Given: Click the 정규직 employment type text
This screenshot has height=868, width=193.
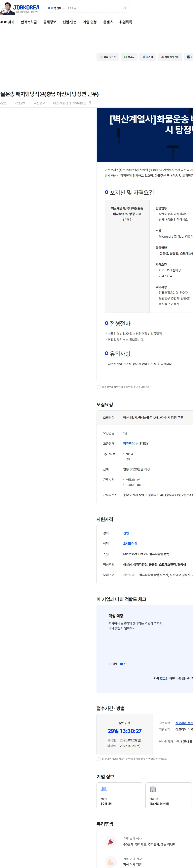Looking at the screenshot, I should point(127,443).
